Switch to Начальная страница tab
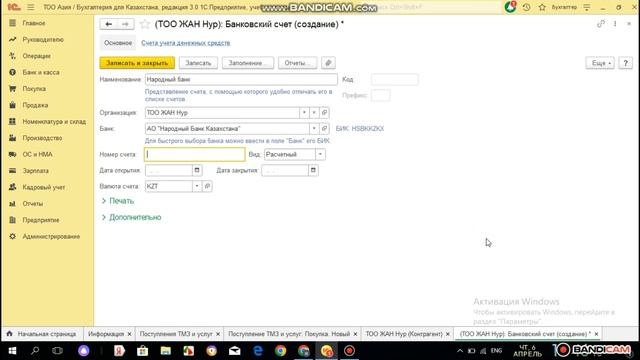 point(42,334)
